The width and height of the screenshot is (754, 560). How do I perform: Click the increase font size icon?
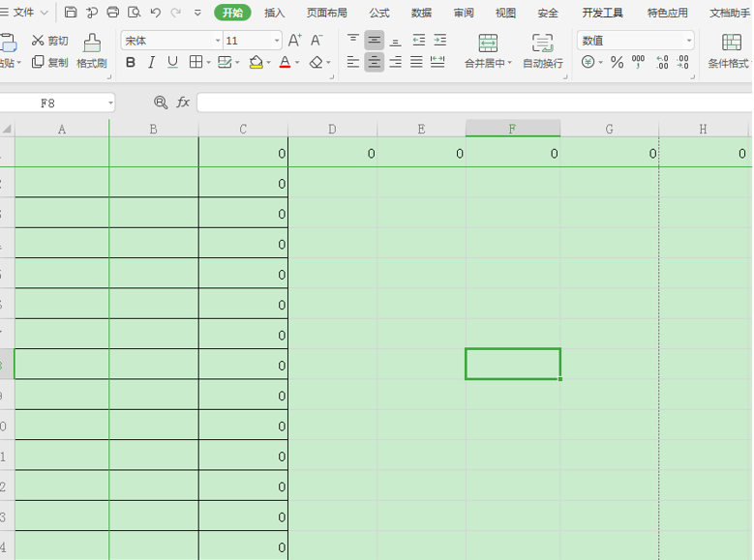click(x=295, y=41)
